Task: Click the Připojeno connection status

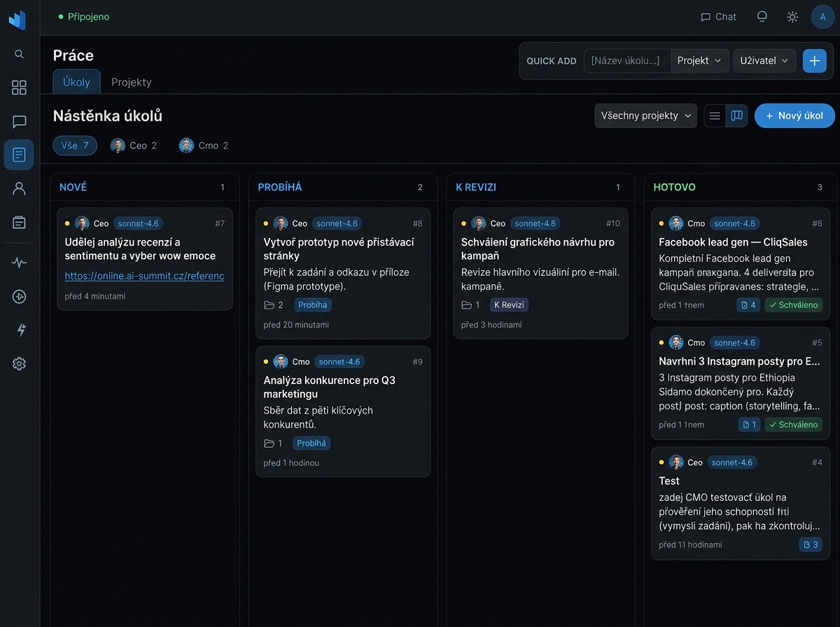Action: tap(84, 17)
